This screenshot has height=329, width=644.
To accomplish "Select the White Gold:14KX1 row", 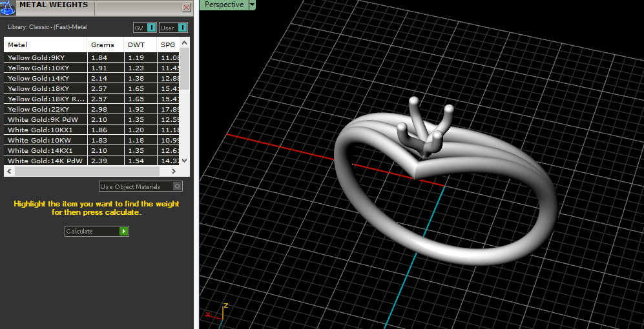I will point(92,150).
